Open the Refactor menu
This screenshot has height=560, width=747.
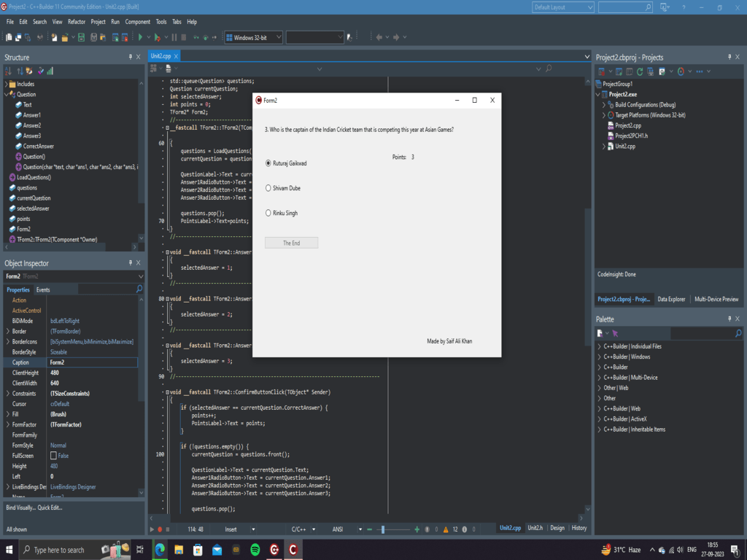76,22
